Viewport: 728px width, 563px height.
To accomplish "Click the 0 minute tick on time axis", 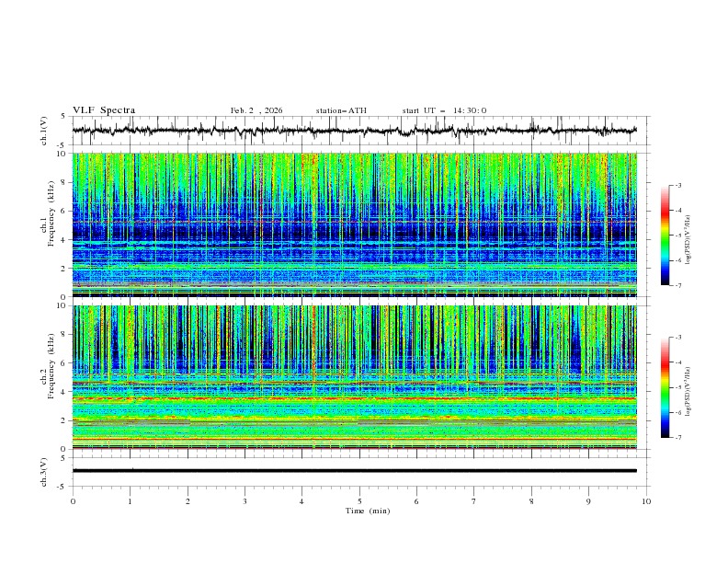I will (73, 501).
